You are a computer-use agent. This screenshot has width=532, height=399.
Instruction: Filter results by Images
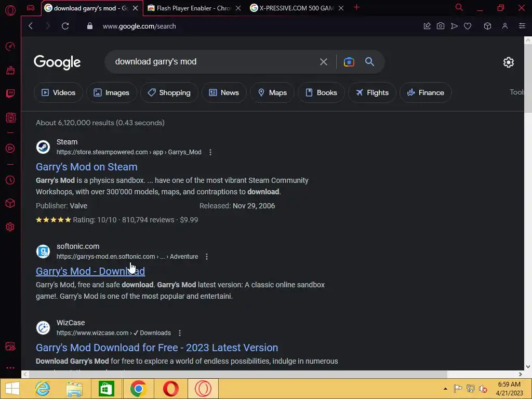tap(112, 92)
